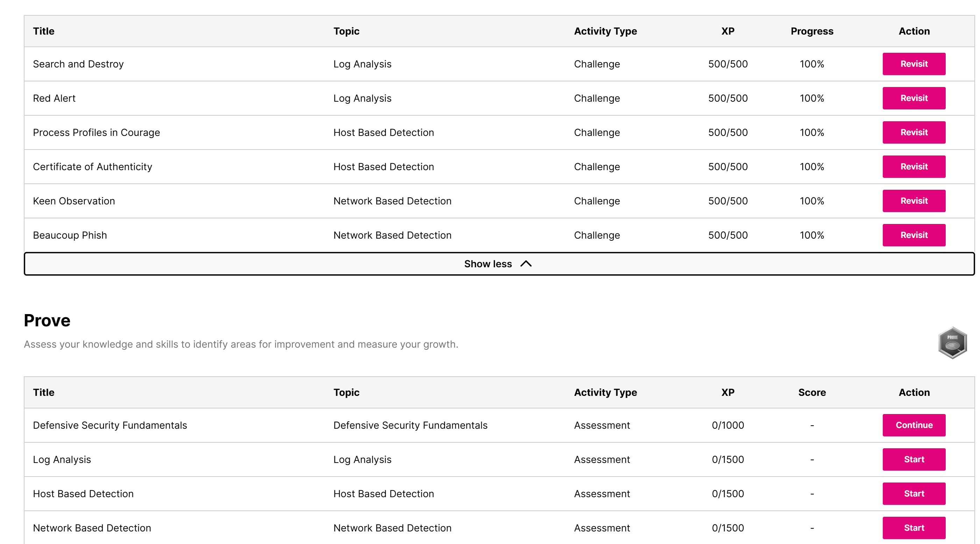Start the Network Based Detection assessment
Screen dimensions: 980x544
click(914, 528)
